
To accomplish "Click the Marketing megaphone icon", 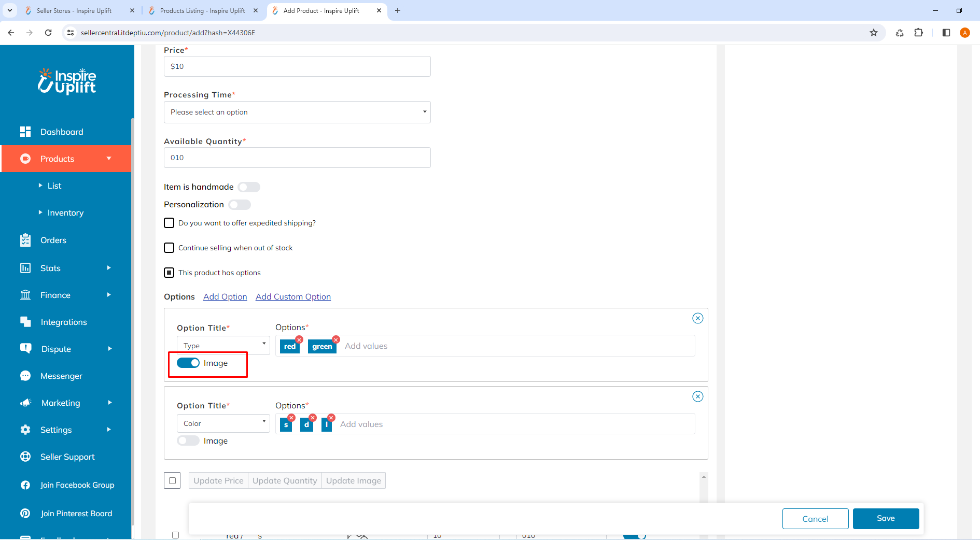I will click(x=25, y=403).
